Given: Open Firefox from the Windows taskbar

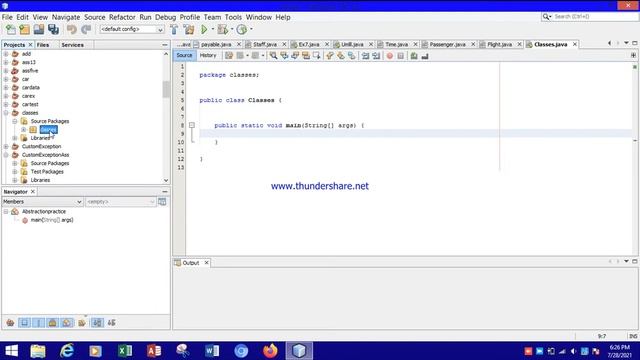Looking at the screenshot, I should pyautogui.click(x=270, y=351).
